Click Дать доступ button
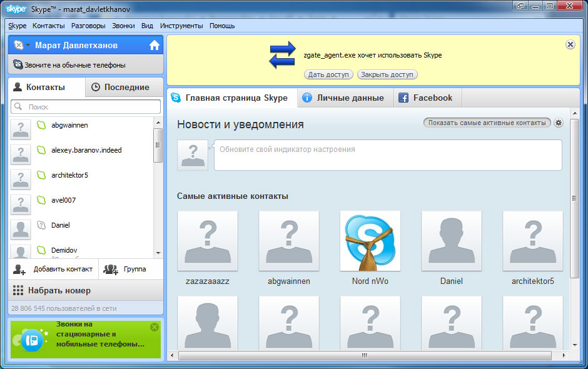588x369 pixels. [x=328, y=74]
